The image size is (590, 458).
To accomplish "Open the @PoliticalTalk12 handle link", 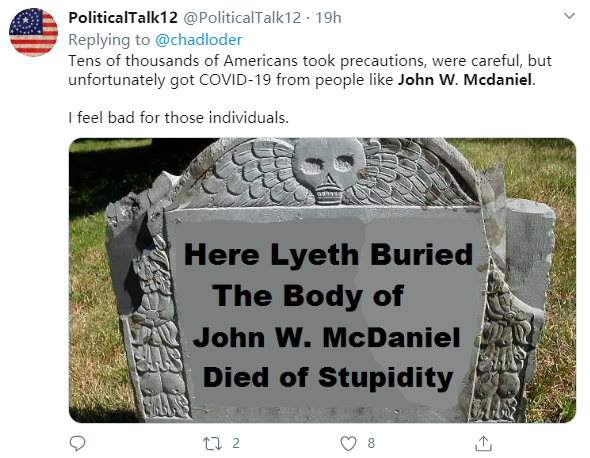I will [x=242, y=18].
